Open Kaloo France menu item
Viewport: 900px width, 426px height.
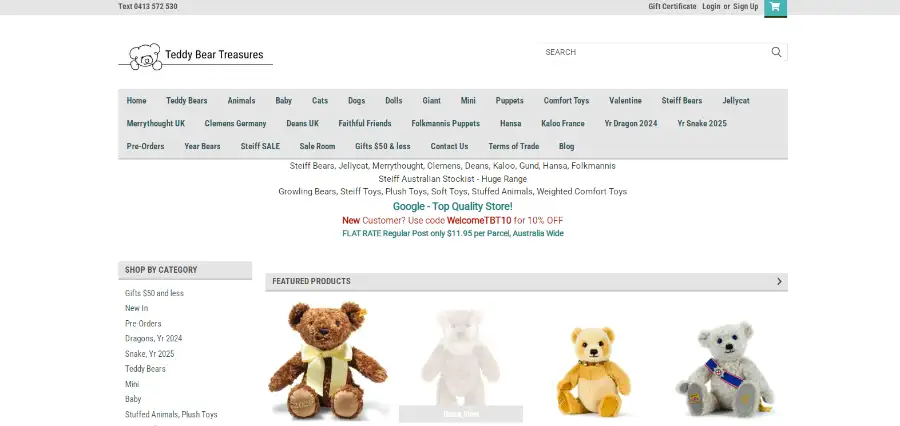click(x=563, y=123)
